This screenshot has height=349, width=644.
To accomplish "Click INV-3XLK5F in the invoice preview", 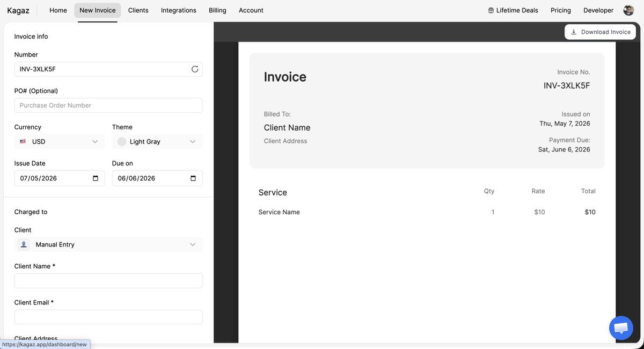I will coord(567,85).
